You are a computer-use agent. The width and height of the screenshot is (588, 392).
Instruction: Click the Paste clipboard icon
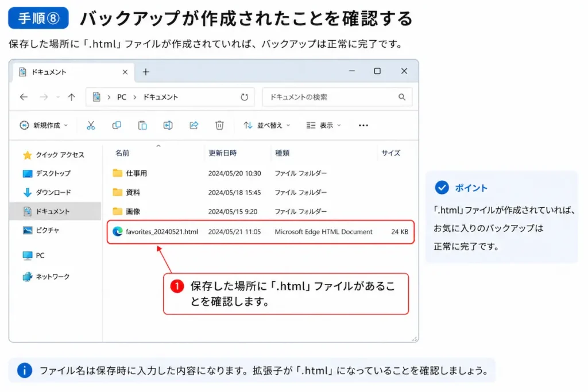click(x=142, y=125)
